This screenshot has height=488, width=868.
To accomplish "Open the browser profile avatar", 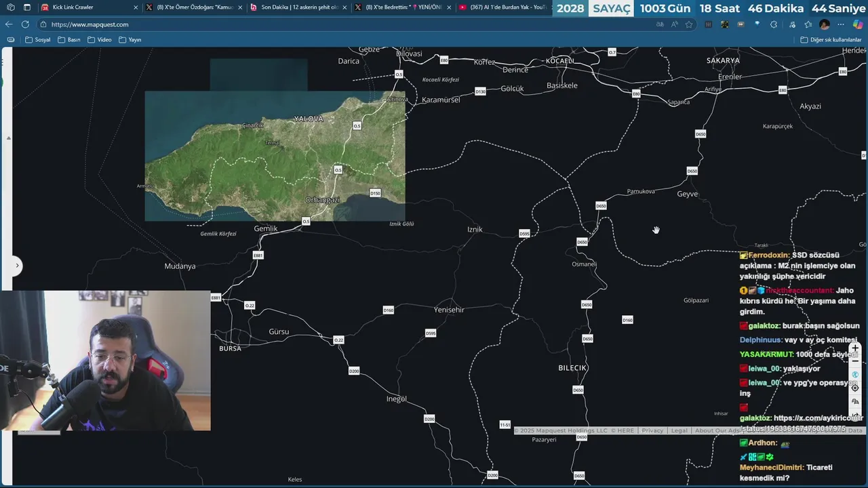I will (825, 24).
